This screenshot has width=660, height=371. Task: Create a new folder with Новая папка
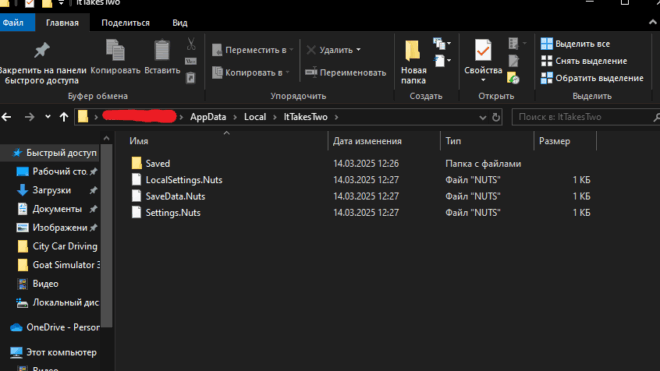point(413,62)
